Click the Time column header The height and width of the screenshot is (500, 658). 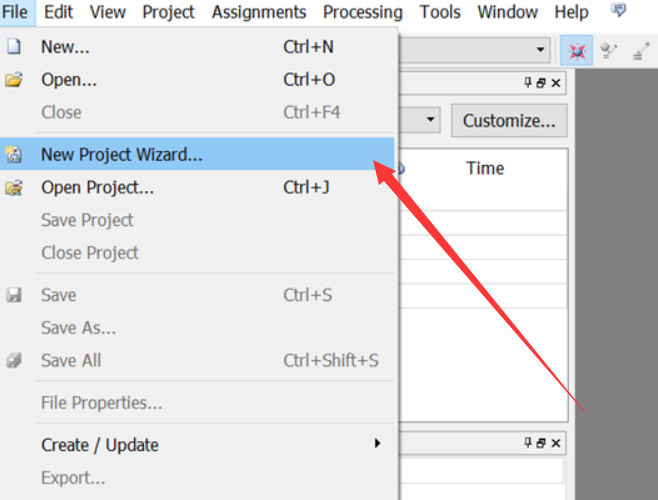pos(485,169)
